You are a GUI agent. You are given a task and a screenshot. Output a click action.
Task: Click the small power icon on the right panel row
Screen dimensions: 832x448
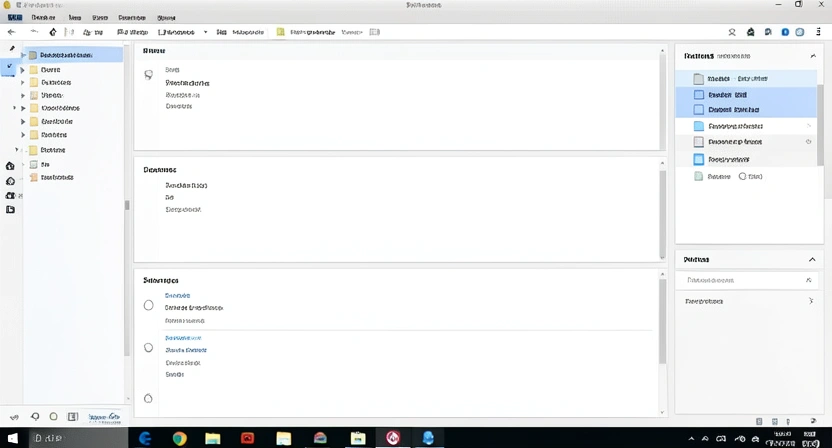click(x=808, y=142)
